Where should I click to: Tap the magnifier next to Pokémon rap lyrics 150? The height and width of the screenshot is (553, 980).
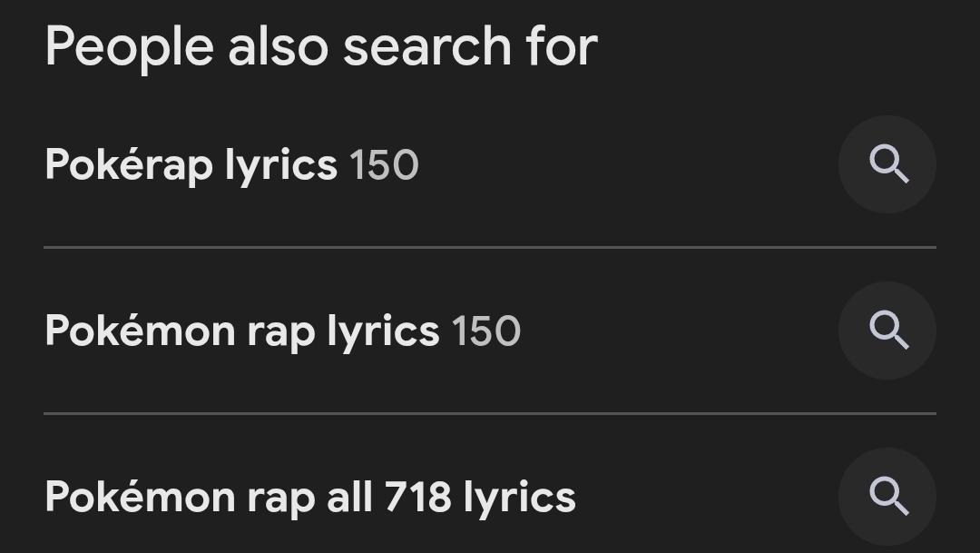(x=887, y=331)
